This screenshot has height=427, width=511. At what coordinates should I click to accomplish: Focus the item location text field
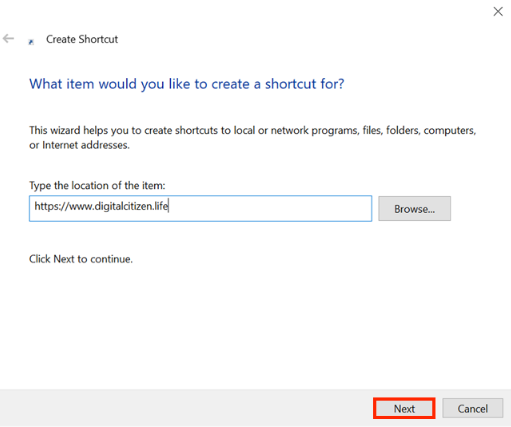click(200, 208)
